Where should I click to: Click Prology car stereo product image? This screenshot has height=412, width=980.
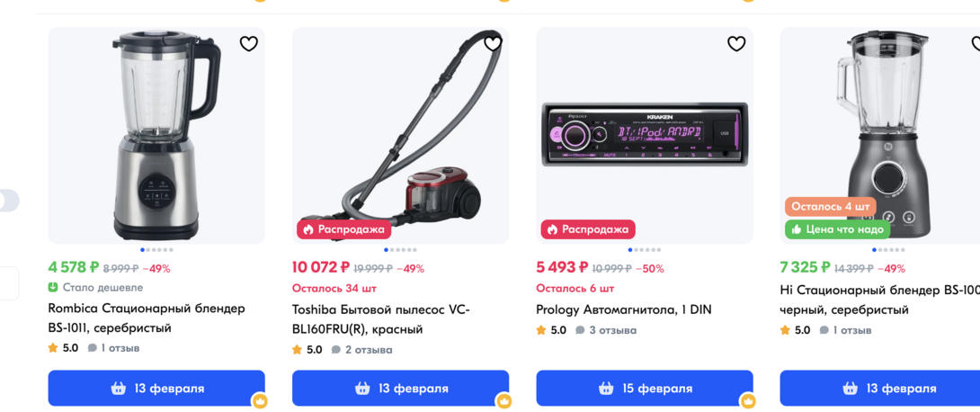pyautogui.click(x=645, y=133)
